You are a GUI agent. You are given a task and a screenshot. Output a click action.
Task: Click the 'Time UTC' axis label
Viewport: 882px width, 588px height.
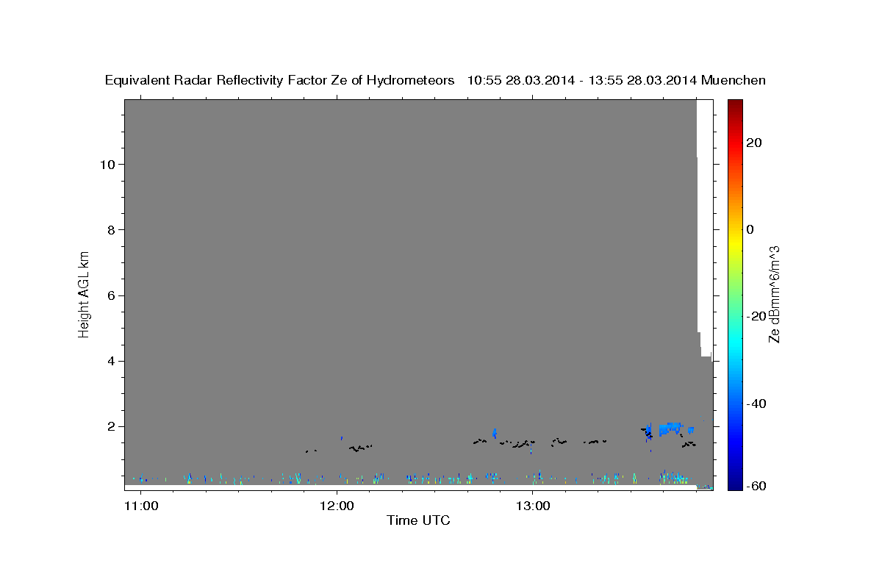[x=418, y=520]
